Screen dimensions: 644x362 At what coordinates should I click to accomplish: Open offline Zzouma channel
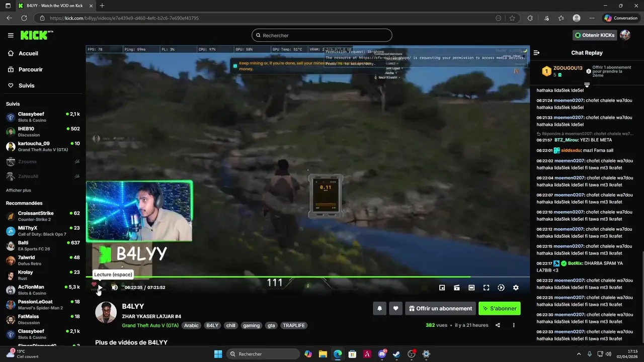coord(43,161)
